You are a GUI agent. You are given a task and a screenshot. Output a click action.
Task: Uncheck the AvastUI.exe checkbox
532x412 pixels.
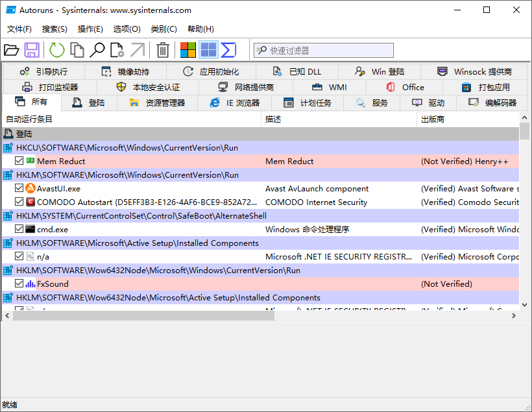click(19, 188)
